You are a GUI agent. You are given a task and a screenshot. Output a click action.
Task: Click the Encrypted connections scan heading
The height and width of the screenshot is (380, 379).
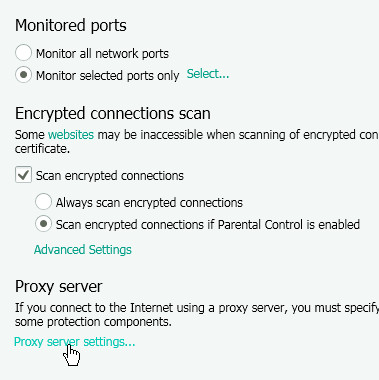tap(113, 114)
